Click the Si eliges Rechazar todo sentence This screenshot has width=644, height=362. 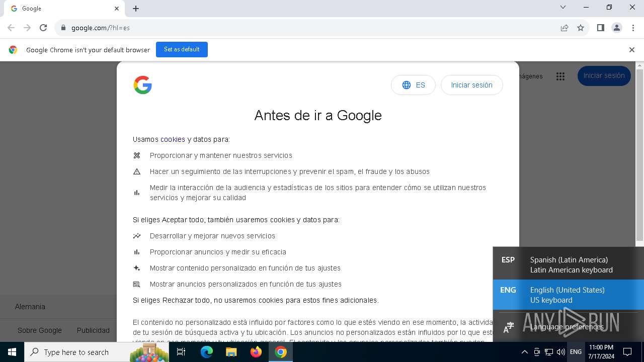click(256, 300)
